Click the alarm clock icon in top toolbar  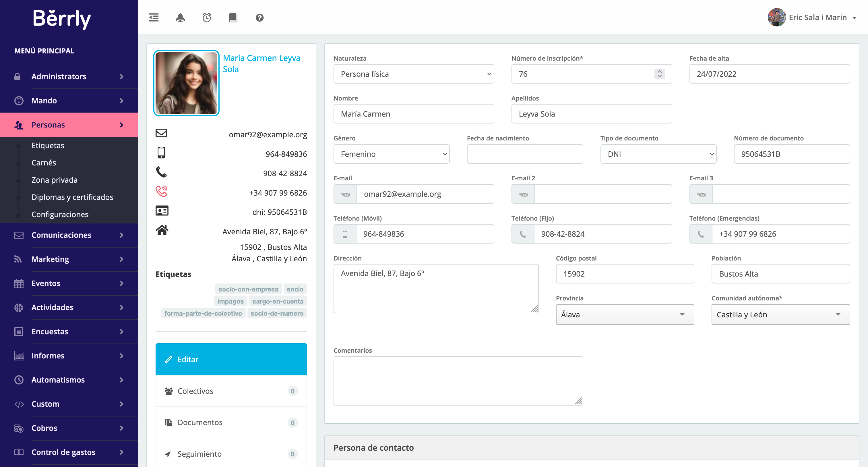[207, 18]
